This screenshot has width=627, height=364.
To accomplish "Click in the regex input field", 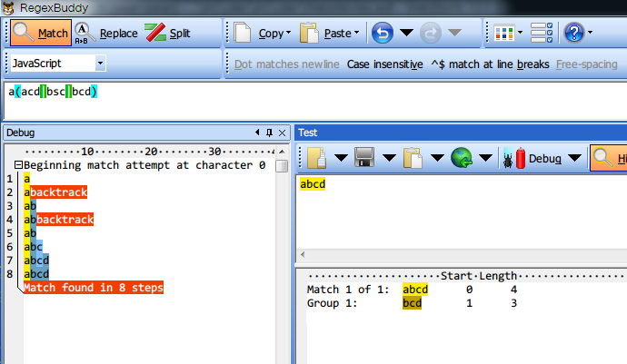I will (315, 101).
